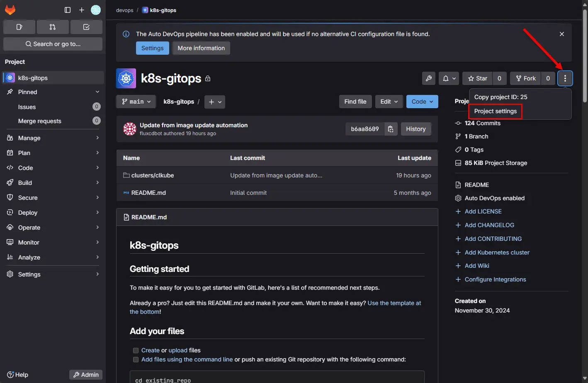Fork the k8s-gitops project
This screenshot has width=588, height=383.
[x=525, y=78]
